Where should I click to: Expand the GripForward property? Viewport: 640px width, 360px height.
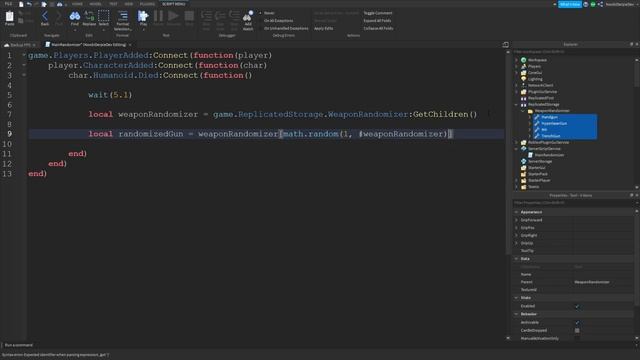coord(516,220)
